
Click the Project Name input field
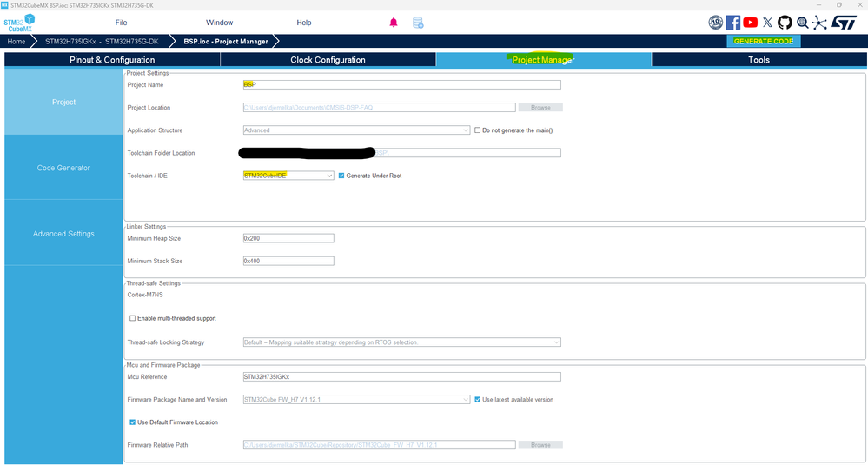click(402, 84)
